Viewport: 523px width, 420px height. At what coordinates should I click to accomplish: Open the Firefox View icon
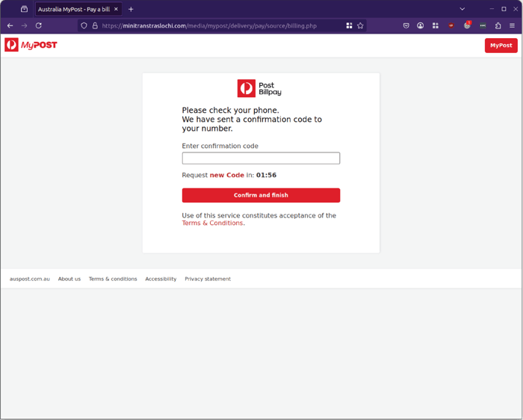(x=24, y=9)
